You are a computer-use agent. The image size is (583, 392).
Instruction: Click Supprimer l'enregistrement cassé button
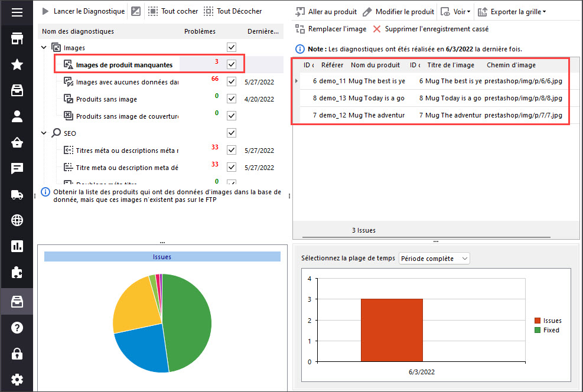click(x=431, y=29)
